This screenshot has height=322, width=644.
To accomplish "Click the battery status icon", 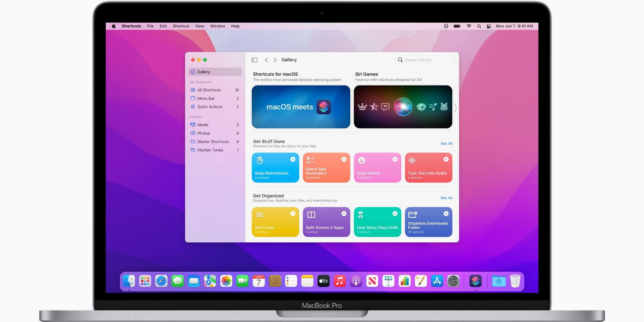I will tap(457, 26).
